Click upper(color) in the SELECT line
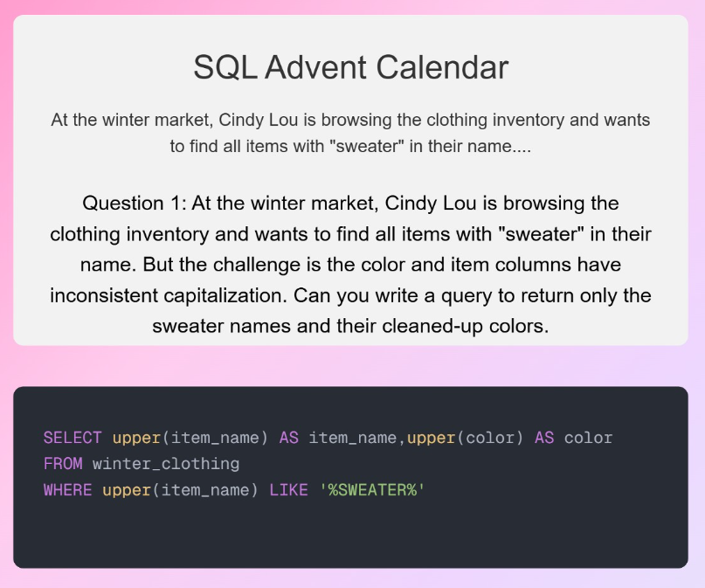Viewport: 705px width, 588px height. click(x=465, y=438)
